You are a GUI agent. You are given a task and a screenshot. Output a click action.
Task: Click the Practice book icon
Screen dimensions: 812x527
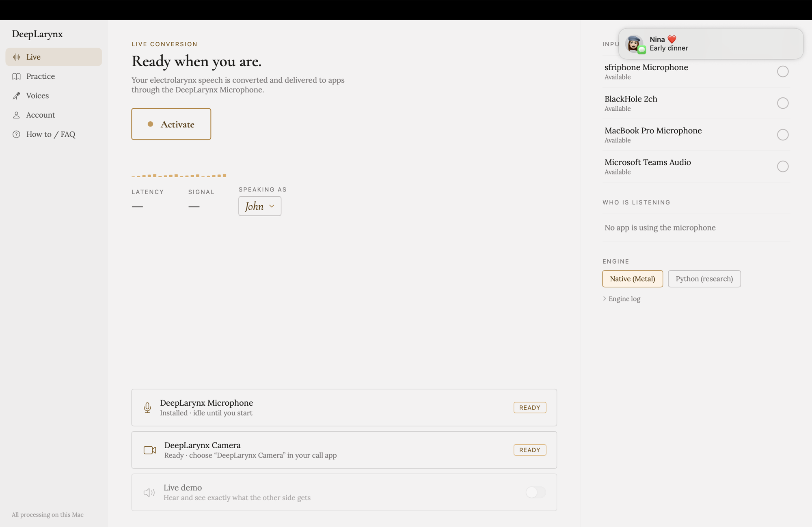(16, 76)
